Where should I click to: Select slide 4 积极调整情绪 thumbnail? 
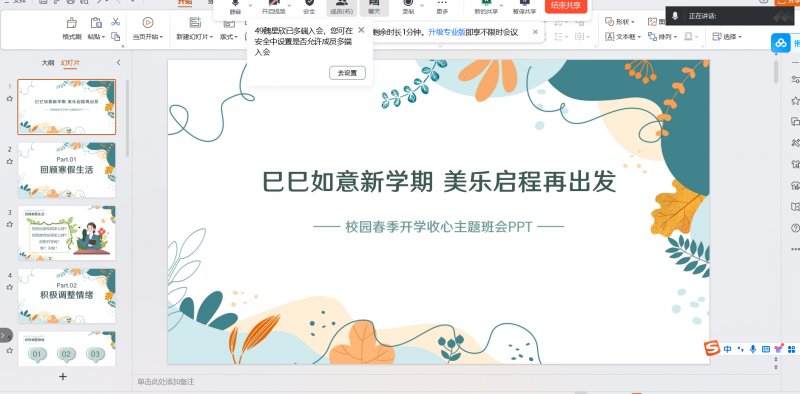(67, 296)
